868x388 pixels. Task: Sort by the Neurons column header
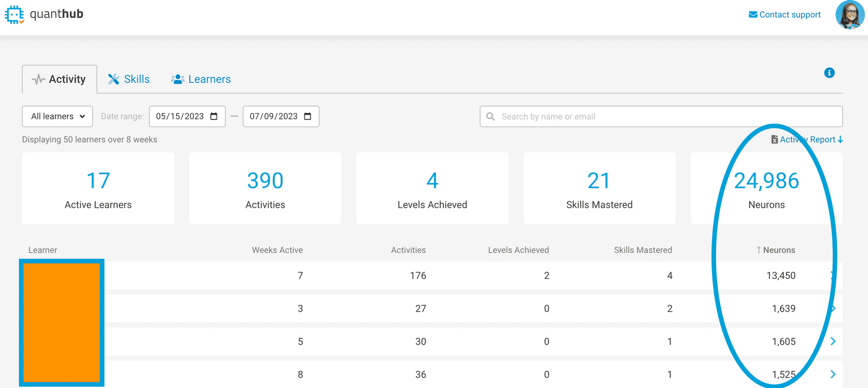click(776, 250)
